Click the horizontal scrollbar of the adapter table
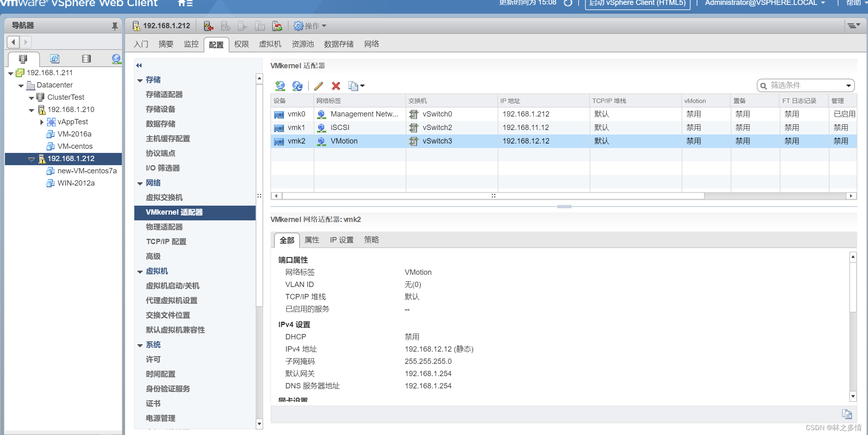Screen dimensions: 868x435 click(493, 196)
